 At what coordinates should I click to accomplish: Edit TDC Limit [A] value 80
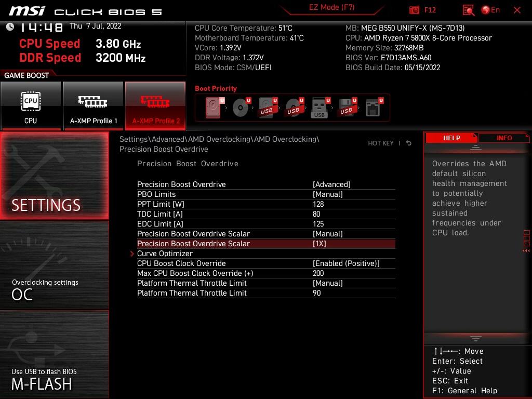pyautogui.click(x=266, y=214)
